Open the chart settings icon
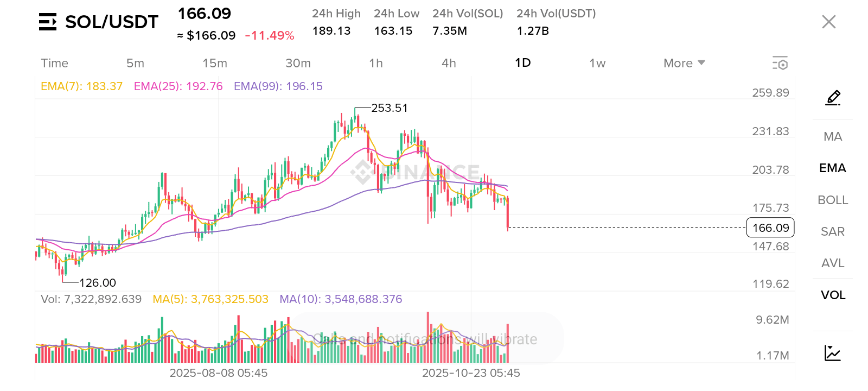The width and height of the screenshot is (868, 391). click(x=780, y=63)
